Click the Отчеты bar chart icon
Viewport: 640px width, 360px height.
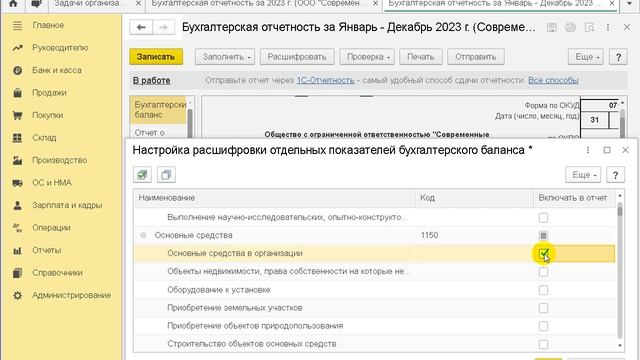pyautogui.click(x=17, y=250)
